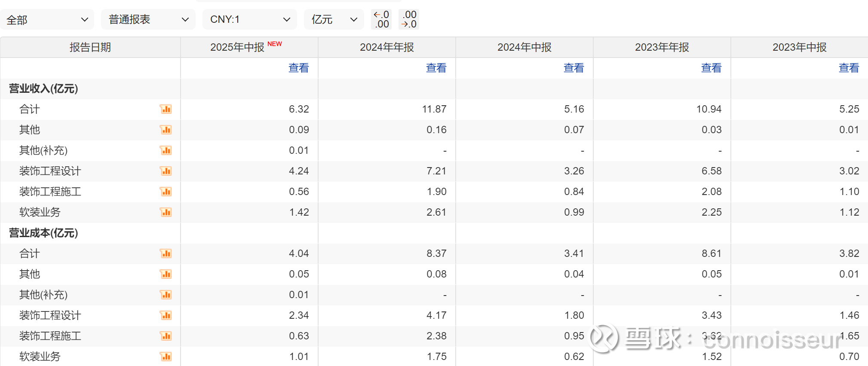Click the chart icon for 营业收入 装饰工程设计

click(x=166, y=171)
